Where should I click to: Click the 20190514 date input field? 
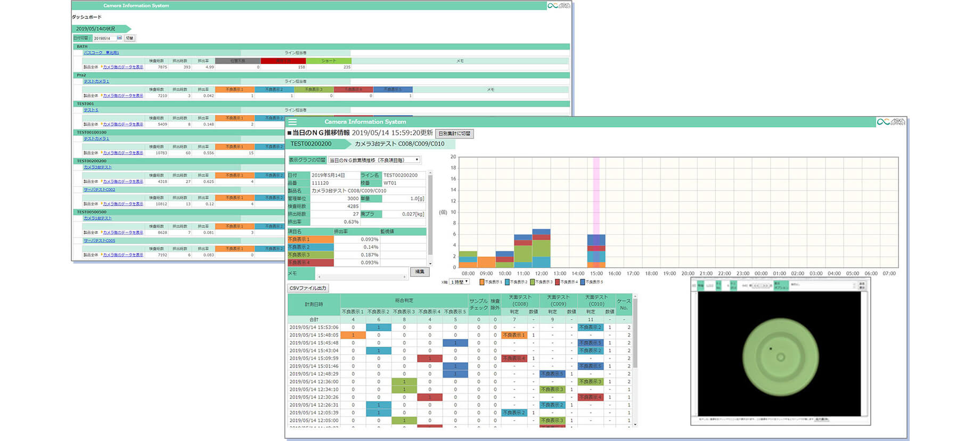click(x=104, y=38)
